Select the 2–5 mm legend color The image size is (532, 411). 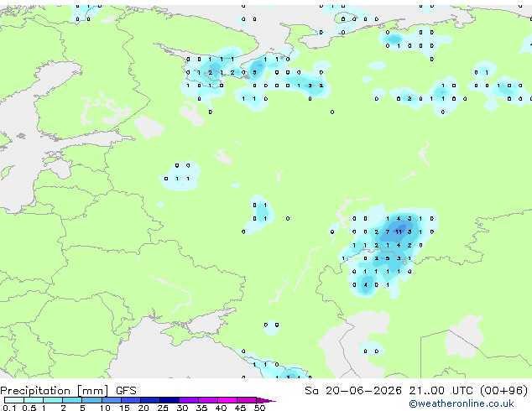(x=72, y=400)
